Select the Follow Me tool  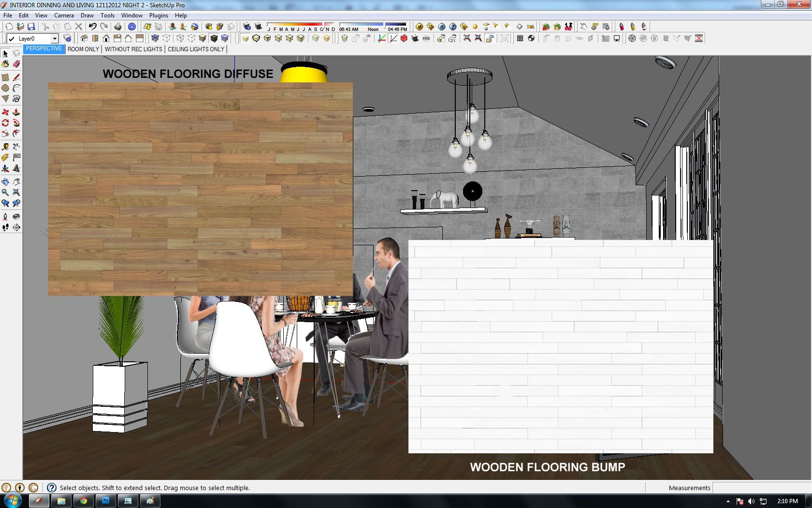[16, 123]
